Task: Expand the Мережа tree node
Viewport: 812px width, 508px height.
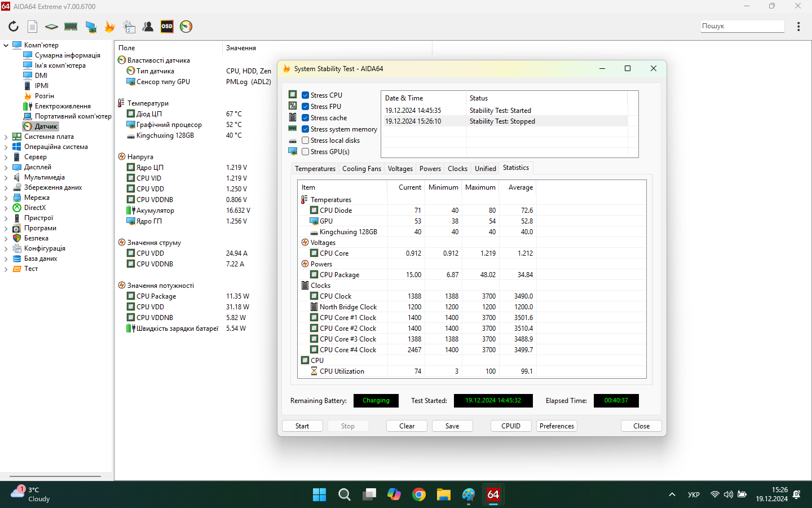Action: point(6,198)
